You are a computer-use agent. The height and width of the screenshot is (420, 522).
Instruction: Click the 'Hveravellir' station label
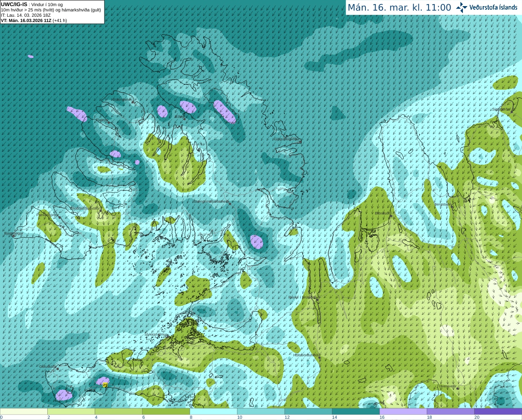[x=448, y=386]
